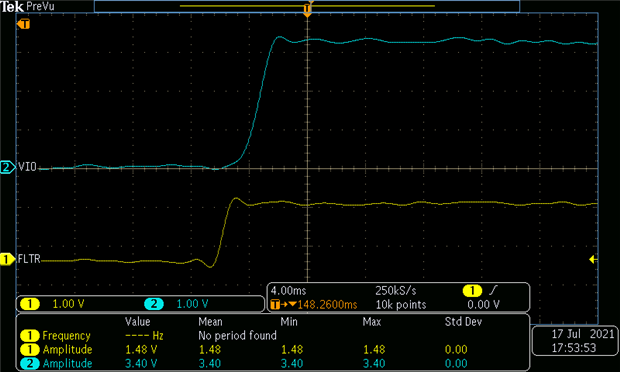Click the Min column header
The height and width of the screenshot is (372, 620).
click(289, 321)
